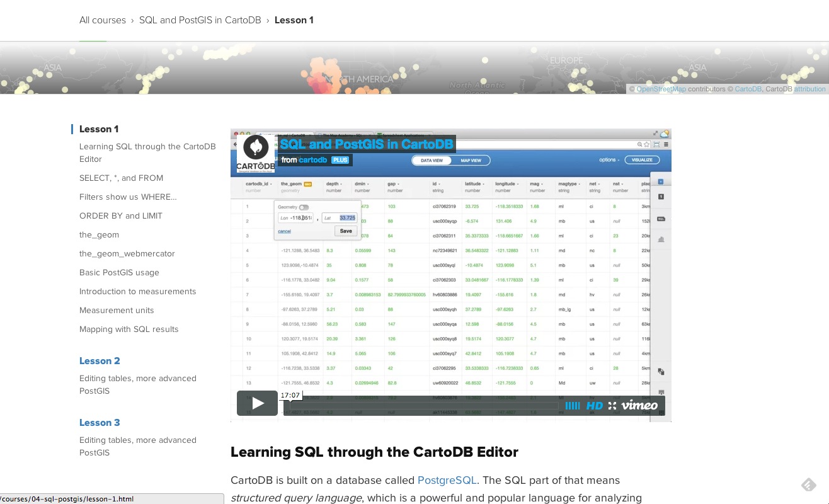
Task: Click the Learning SQL through the CartoDB Editor heading
Action: click(x=374, y=452)
